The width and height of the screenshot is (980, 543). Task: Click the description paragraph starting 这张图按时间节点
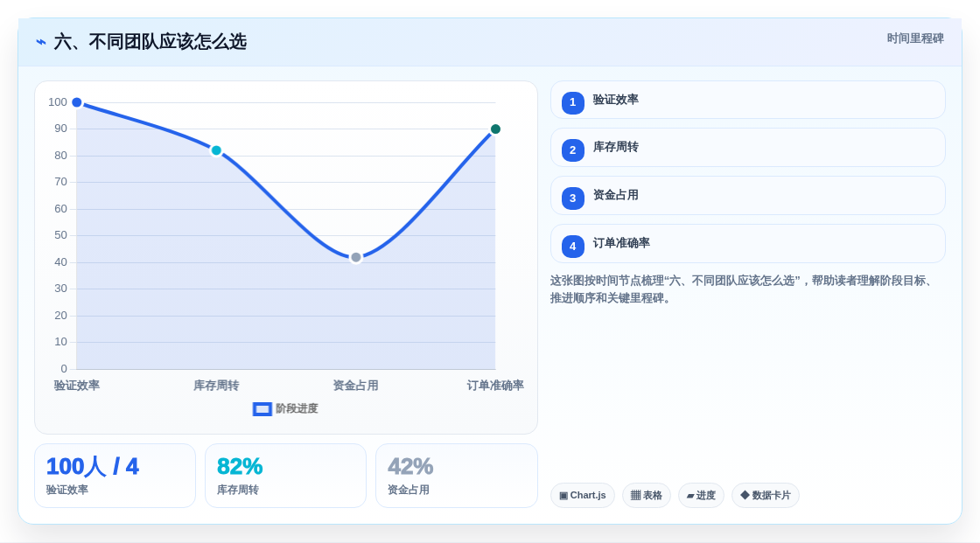(x=744, y=289)
